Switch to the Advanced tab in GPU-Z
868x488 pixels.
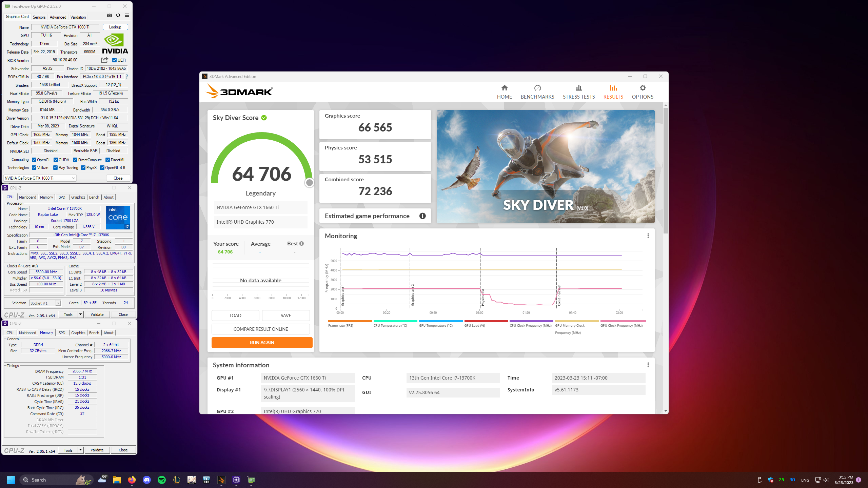[x=58, y=17]
